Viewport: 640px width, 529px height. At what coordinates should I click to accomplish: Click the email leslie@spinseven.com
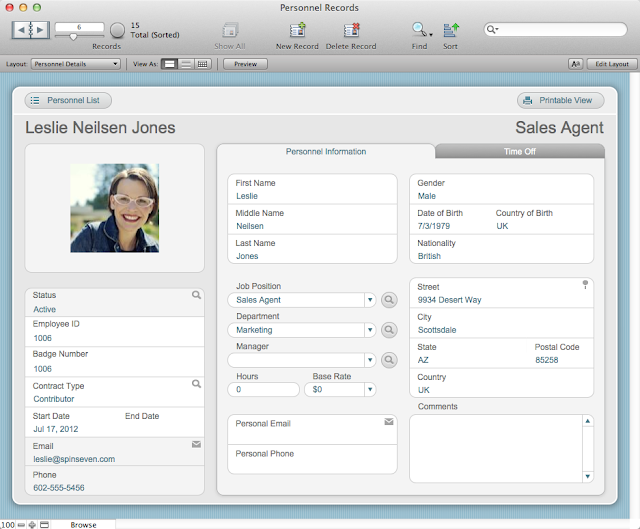pyautogui.click(x=74, y=459)
